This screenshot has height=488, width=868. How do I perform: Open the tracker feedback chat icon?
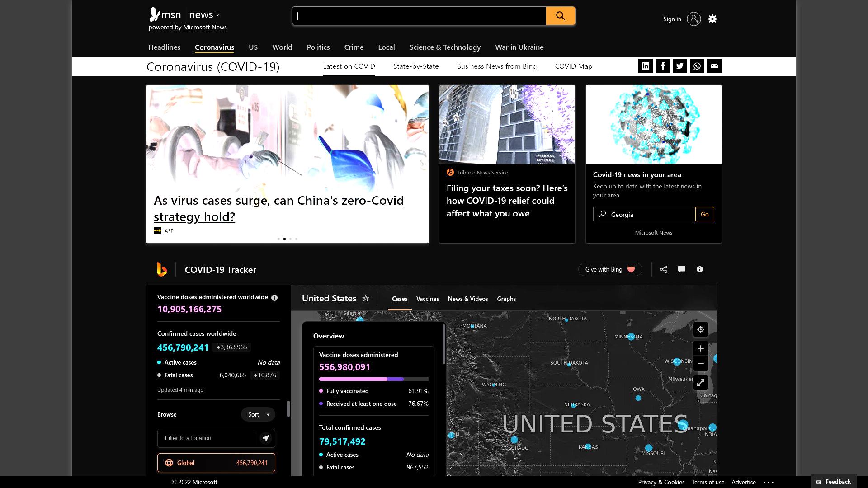pos(682,269)
